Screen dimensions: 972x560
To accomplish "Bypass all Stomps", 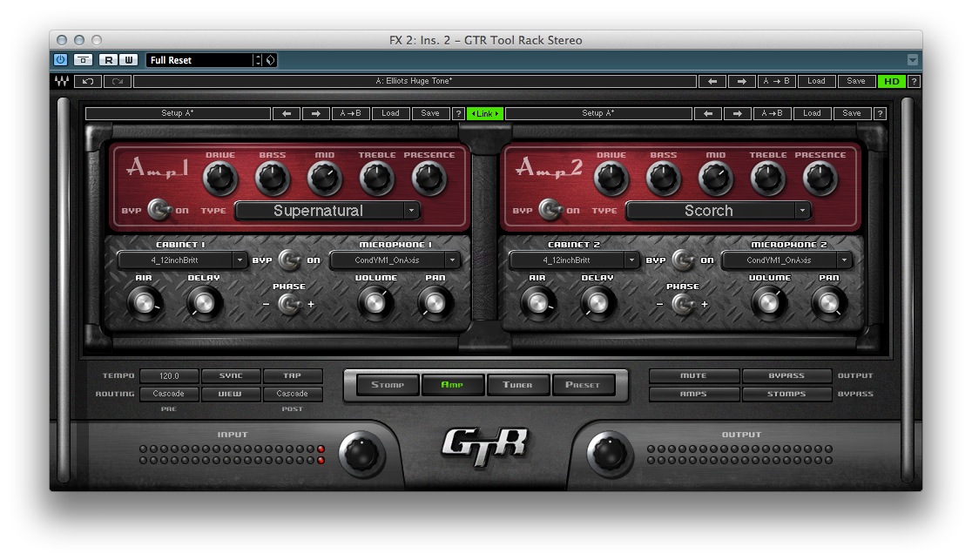I will 786,394.
